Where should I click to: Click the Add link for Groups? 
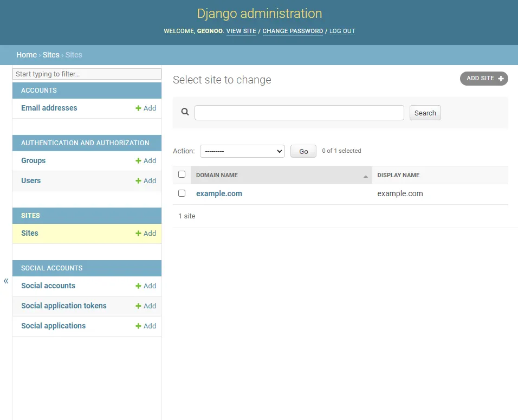[x=146, y=160]
